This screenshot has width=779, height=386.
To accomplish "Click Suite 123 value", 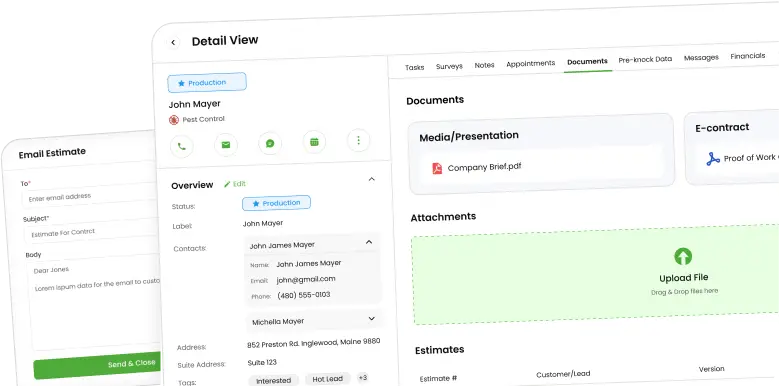I will tap(262, 363).
